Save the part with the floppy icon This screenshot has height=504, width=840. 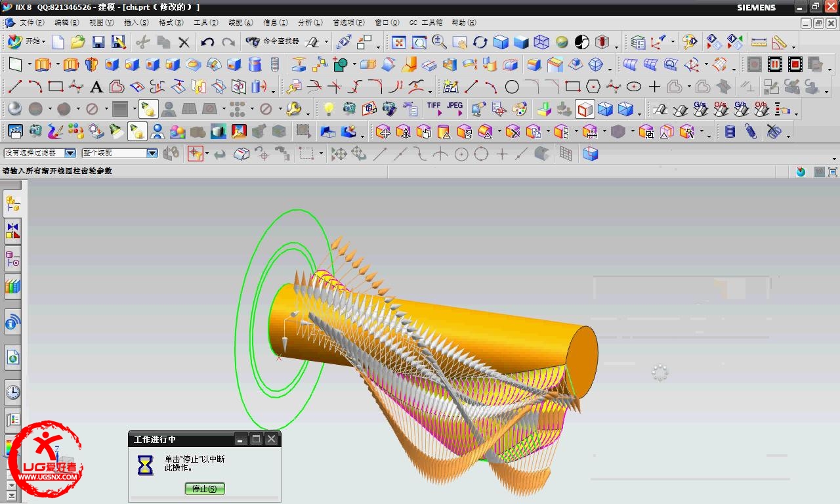(98, 43)
